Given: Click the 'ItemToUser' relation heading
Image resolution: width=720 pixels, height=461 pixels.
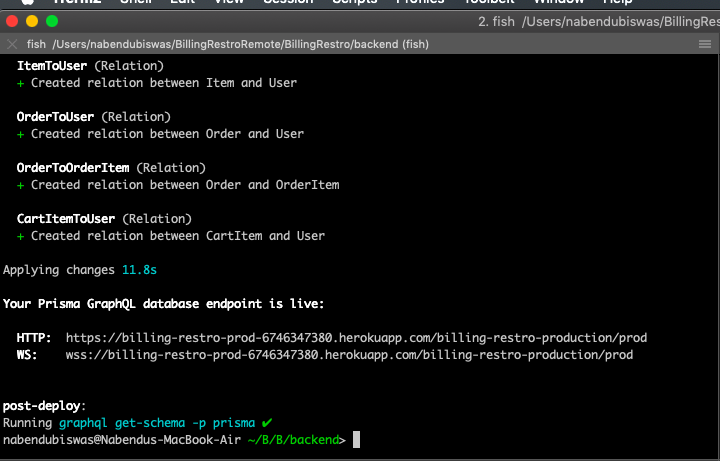Looking at the screenshot, I should pos(52,66).
